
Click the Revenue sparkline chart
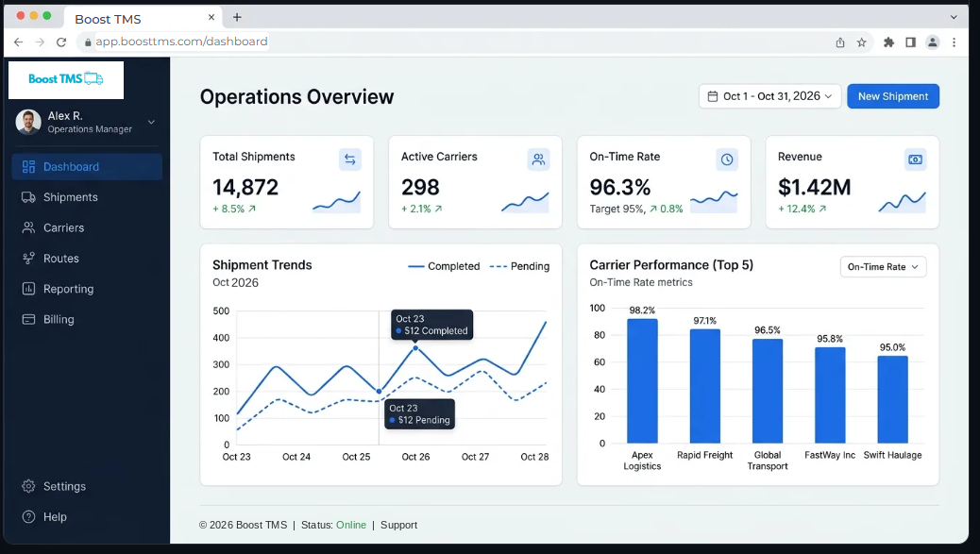902,202
